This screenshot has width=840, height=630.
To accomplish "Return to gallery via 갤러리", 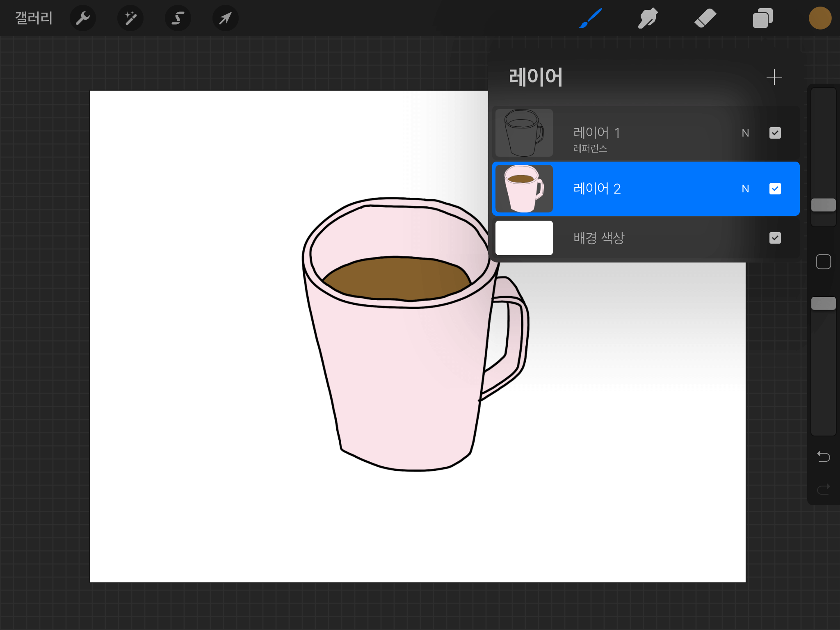I will (x=34, y=18).
